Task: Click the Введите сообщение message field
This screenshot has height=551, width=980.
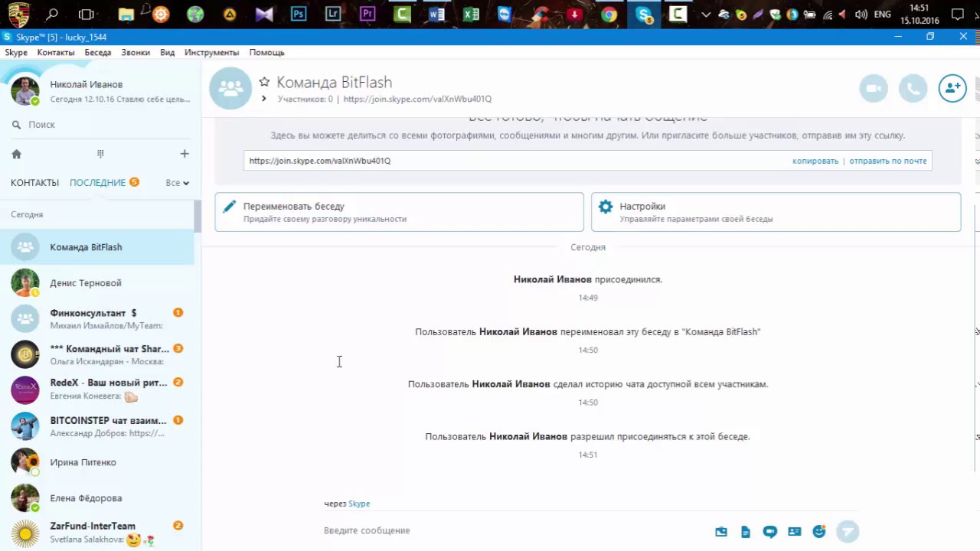Action: tap(513, 530)
